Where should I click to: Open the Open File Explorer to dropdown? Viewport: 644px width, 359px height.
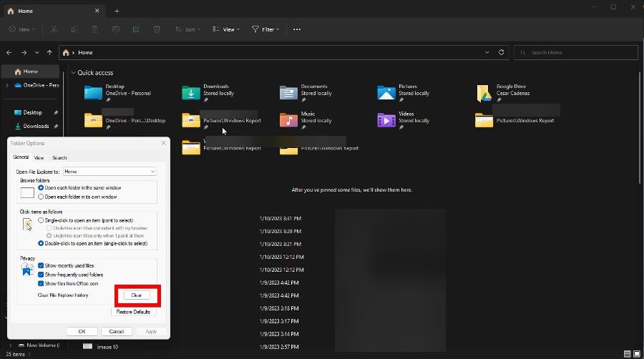pyautogui.click(x=109, y=172)
